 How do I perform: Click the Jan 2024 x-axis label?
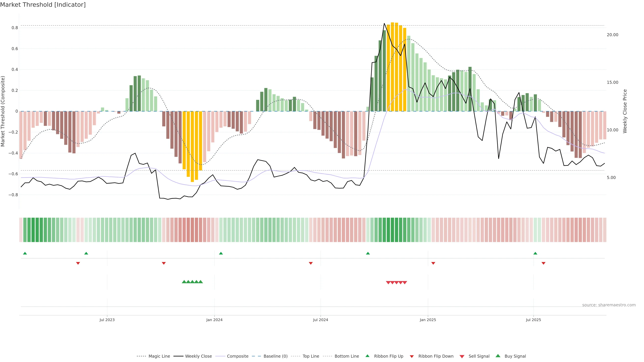click(x=214, y=320)
